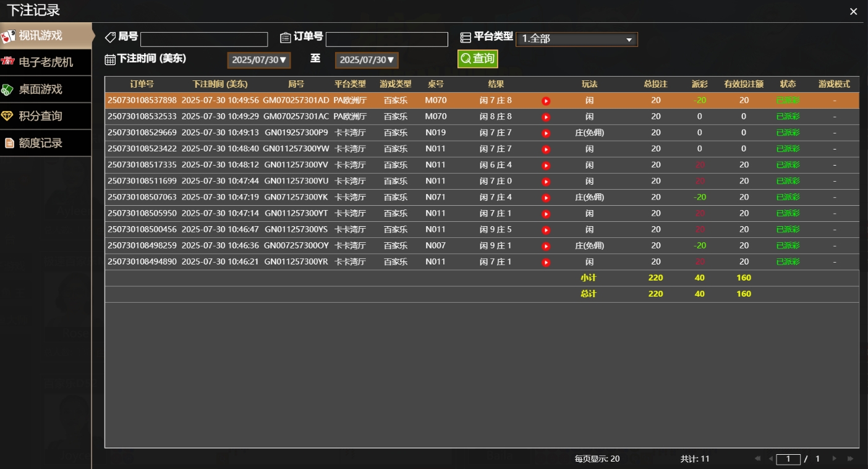Viewport: 868px width, 469px height.
Task: Switch to 电子老虎机 tab
Action: point(46,62)
